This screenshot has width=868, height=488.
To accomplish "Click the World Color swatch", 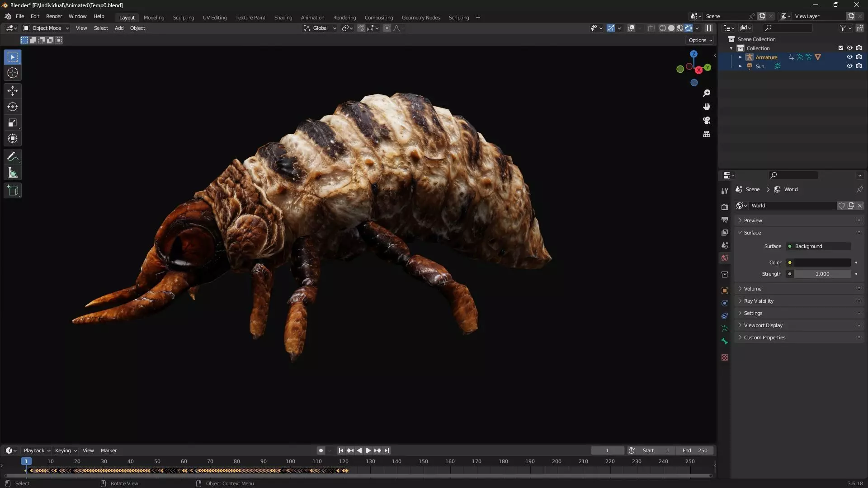I will [x=822, y=263].
